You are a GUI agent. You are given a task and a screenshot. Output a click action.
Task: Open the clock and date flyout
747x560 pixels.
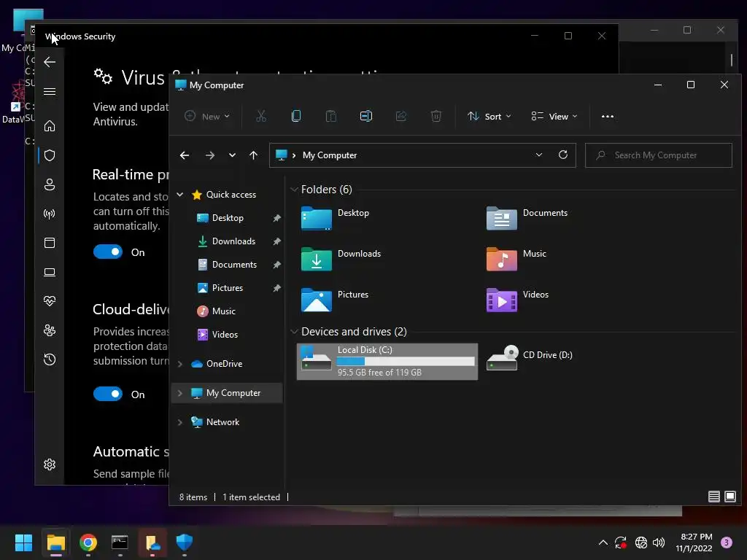point(694,542)
